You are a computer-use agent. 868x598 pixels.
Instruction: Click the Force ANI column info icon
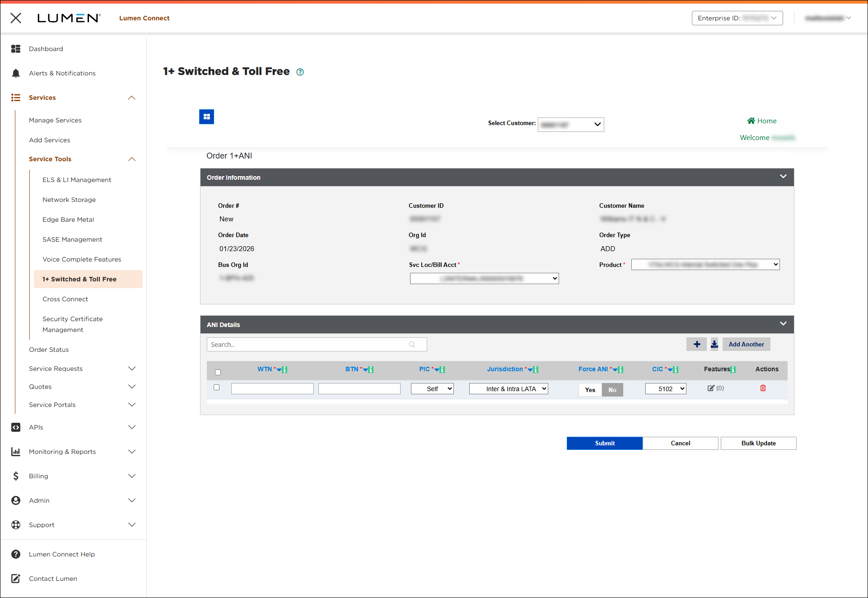[621, 369]
